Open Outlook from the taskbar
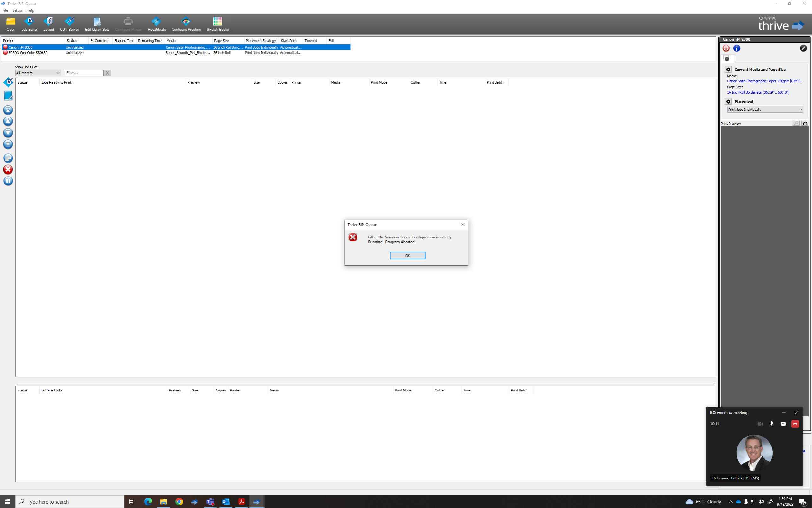The image size is (812, 508). 226,502
